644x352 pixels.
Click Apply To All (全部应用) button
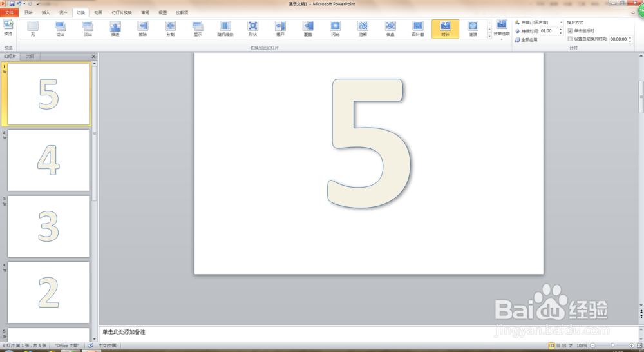526,40
